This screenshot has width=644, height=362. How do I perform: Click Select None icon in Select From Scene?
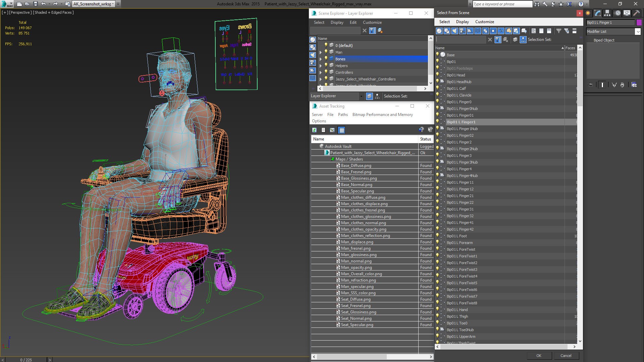pyautogui.click(x=541, y=31)
